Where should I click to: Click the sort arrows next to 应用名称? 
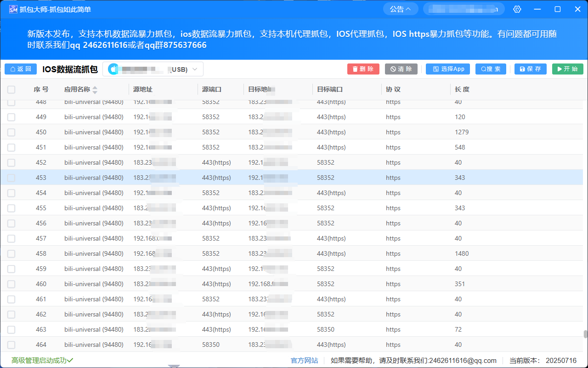pyautogui.click(x=95, y=90)
